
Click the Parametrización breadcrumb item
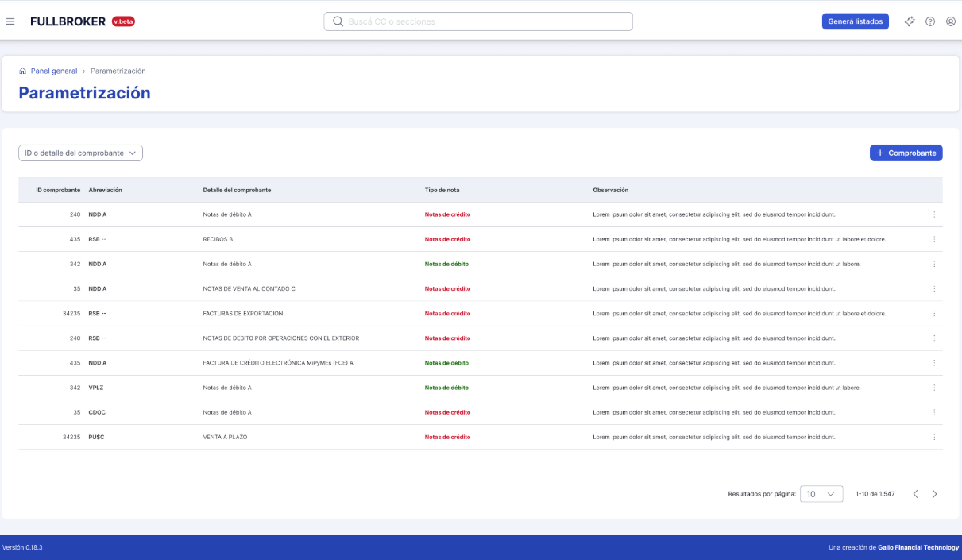pyautogui.click(x=118, y=71)
